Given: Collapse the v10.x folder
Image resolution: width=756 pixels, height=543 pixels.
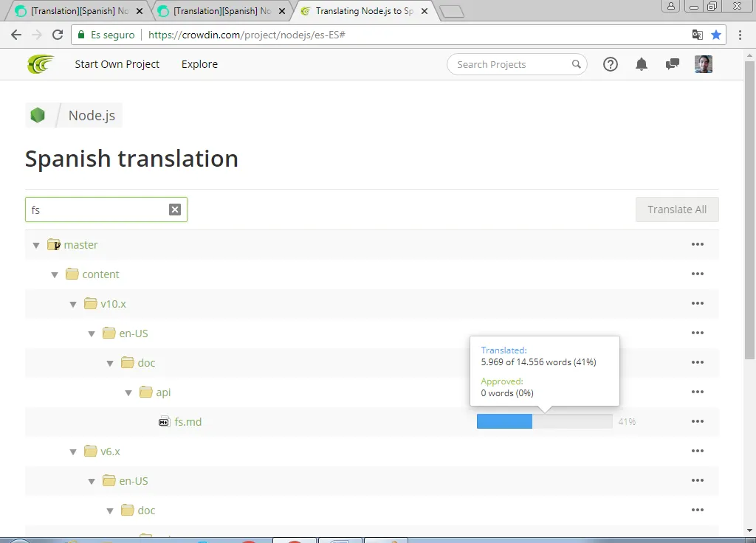Looking at the screenshot, I should [73, 305].
